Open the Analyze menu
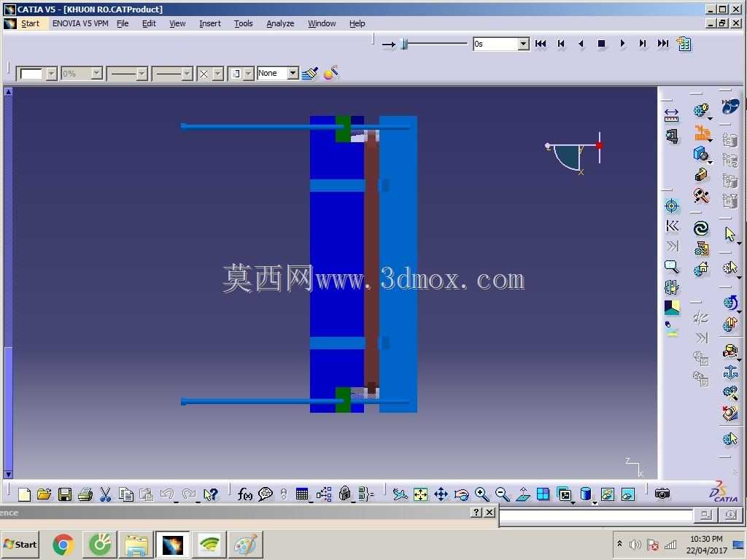The height and width of the screenshot is (560, 747). click(x=280, y=23)
